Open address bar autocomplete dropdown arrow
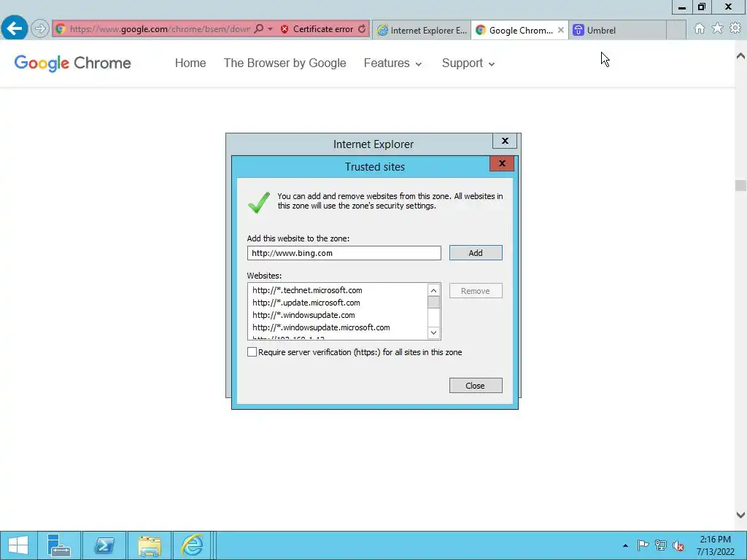 pyautogui.click(x=270, y=29)
